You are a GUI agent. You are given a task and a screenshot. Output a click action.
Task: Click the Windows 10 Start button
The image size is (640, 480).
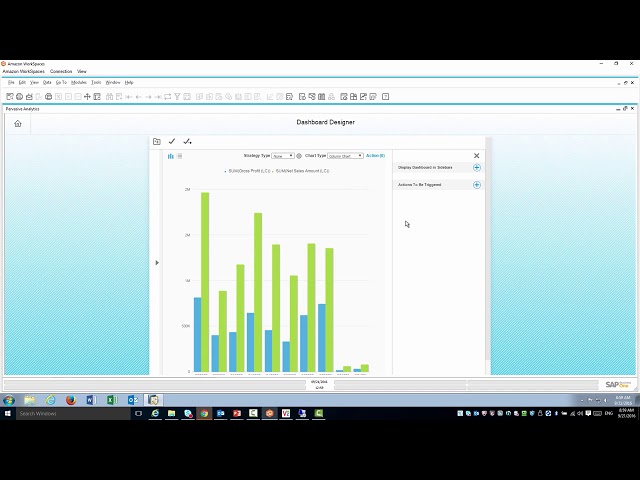(7, 413)
